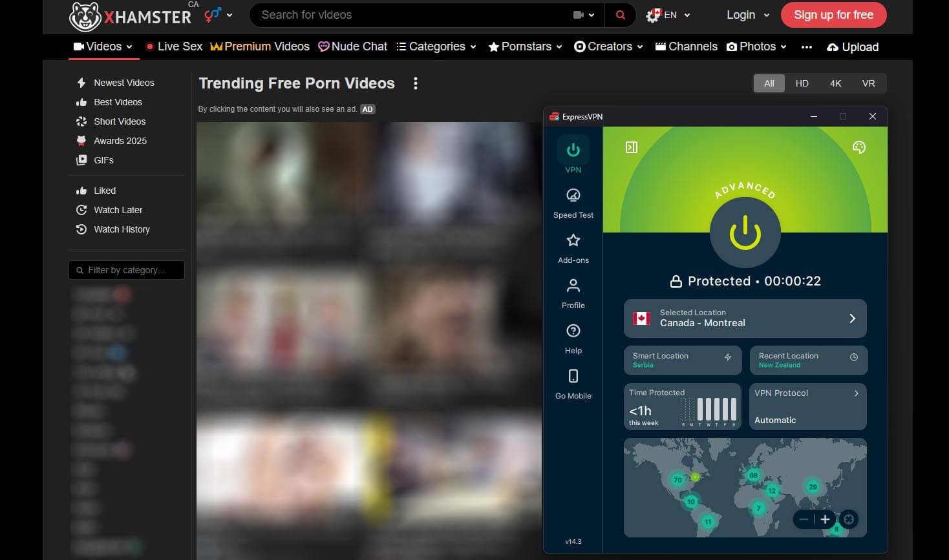This screenshot has height=560, width=949.
Task: Open the VPN Protocol Automatic setting
Action: 808,406
